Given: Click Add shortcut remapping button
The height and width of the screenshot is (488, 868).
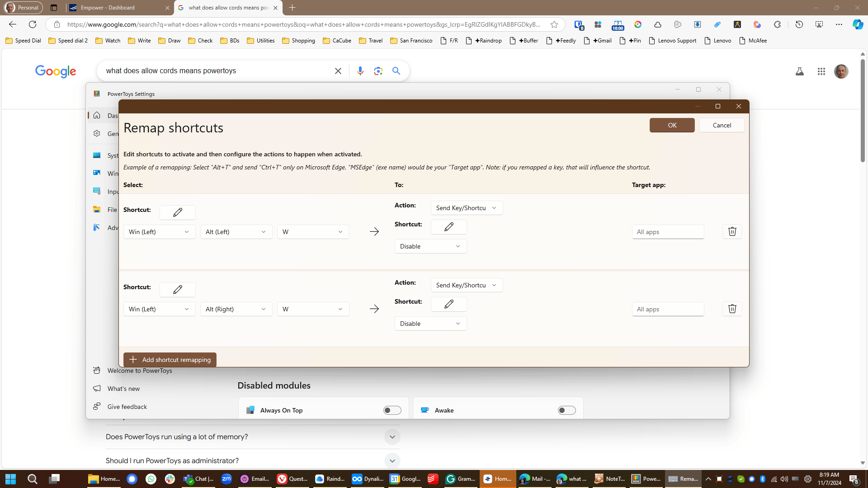Looking at the screenshot, I should pos(170,360).
